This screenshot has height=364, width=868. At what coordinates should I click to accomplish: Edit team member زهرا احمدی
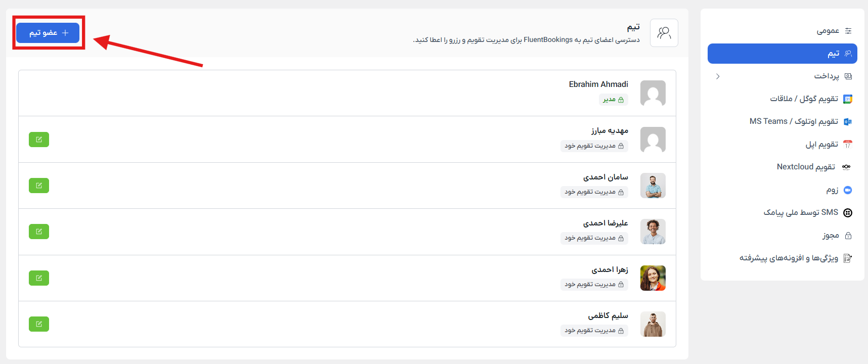(39, 278)
